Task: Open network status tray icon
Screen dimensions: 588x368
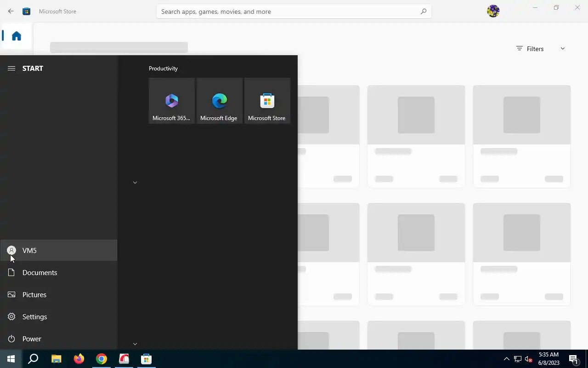Action: click(x=518, y=359)
